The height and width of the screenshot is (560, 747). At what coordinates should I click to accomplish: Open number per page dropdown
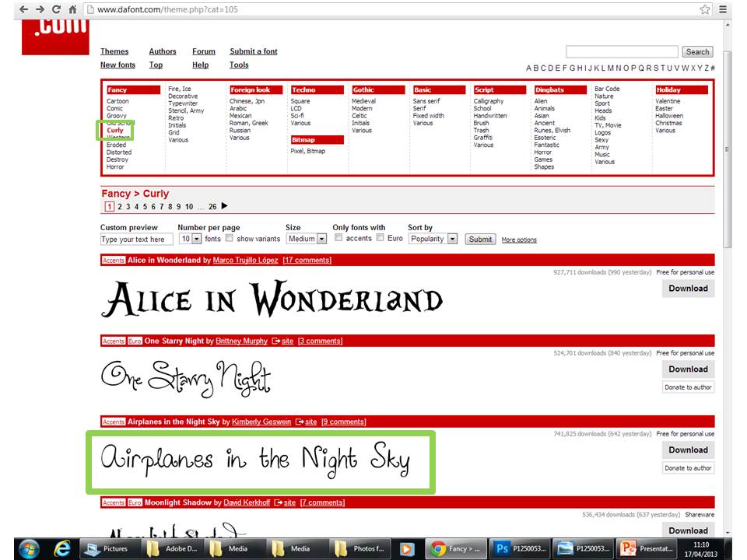click(191, 239)
